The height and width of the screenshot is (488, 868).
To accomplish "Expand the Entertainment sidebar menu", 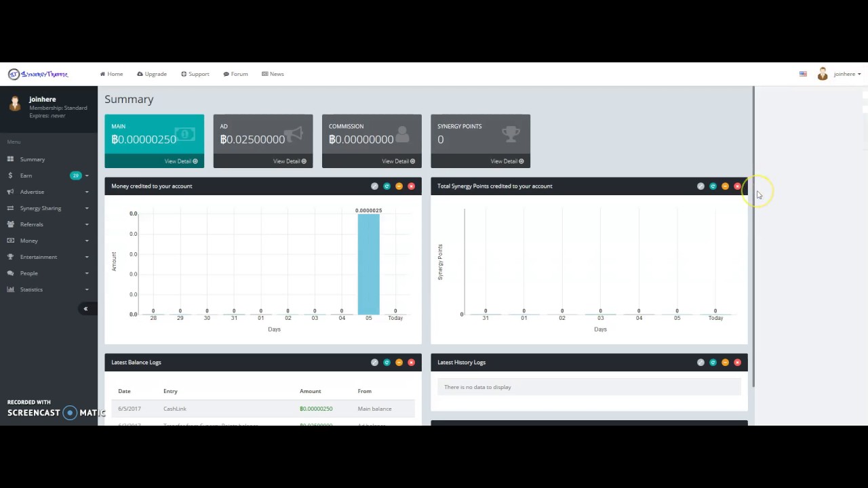I will click(x=49, y=257).
